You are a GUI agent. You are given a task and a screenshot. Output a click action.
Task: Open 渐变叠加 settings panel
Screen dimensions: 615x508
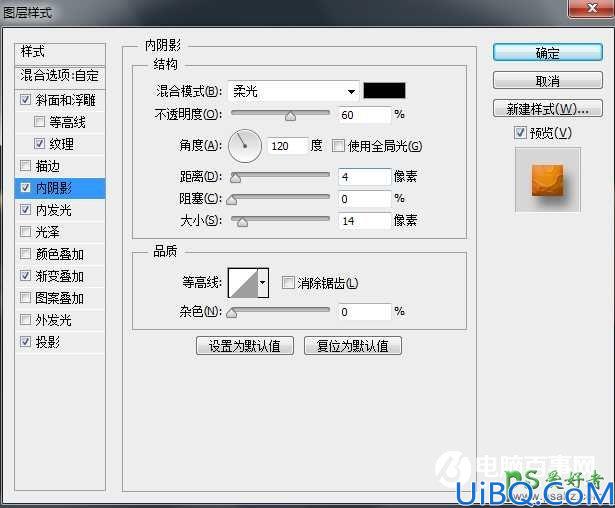60,276
